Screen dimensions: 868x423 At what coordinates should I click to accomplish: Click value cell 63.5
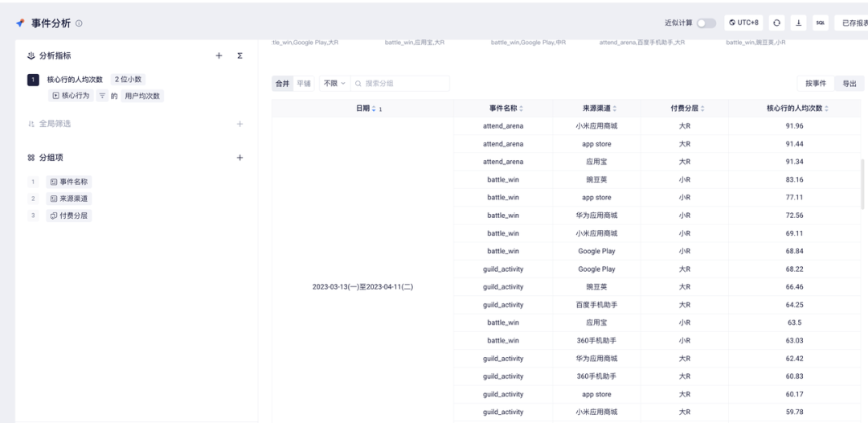click(794, 322)
